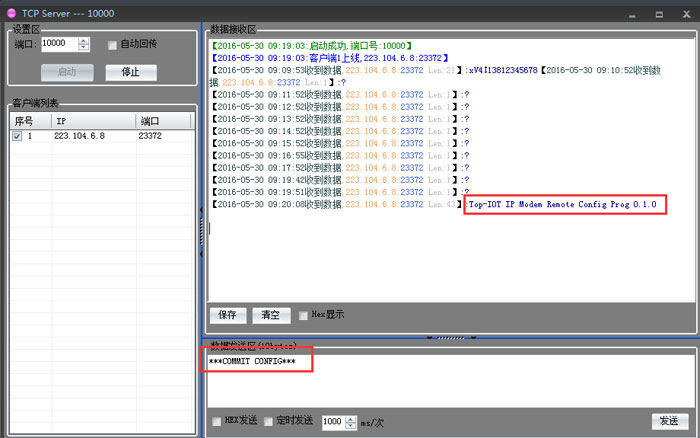700x438 pixels.
Task: Enable the 定时发送 timed send checkbox
Action: [x=269, y=421]
